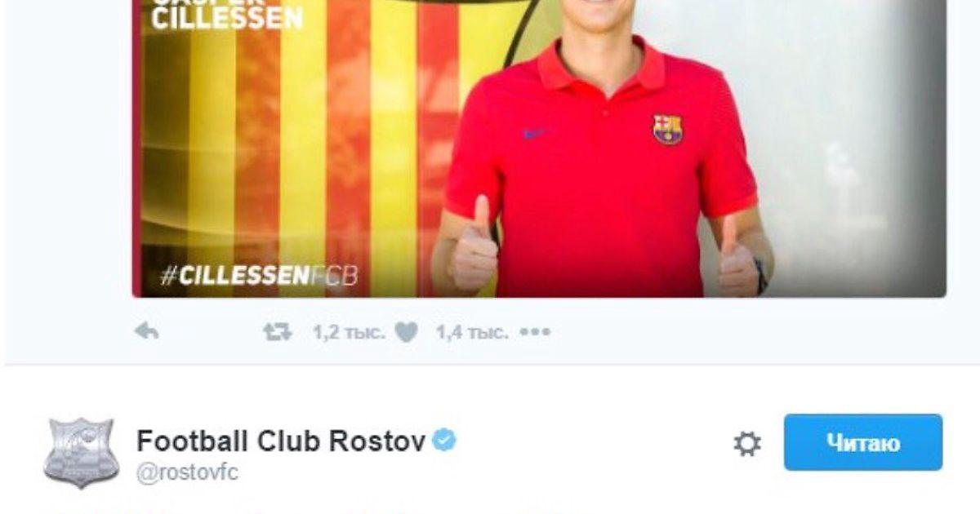Open the Rostov club crest avatar
The width and height of the screenshot is (980, 514).
coord(81,453)
